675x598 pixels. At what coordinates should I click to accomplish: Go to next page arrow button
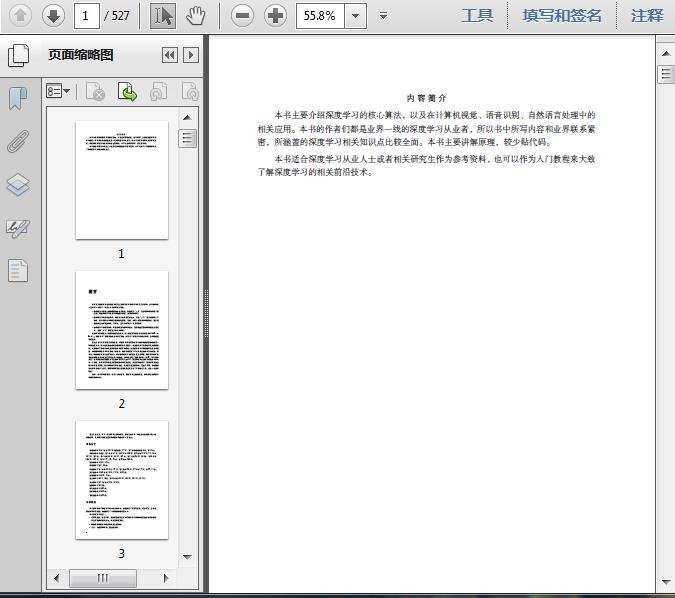53,16
